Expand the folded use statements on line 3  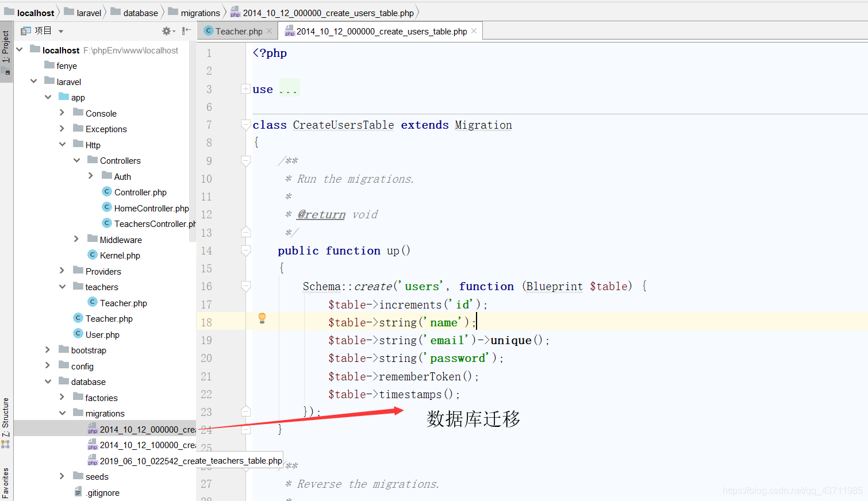click(x=245, y=89)
